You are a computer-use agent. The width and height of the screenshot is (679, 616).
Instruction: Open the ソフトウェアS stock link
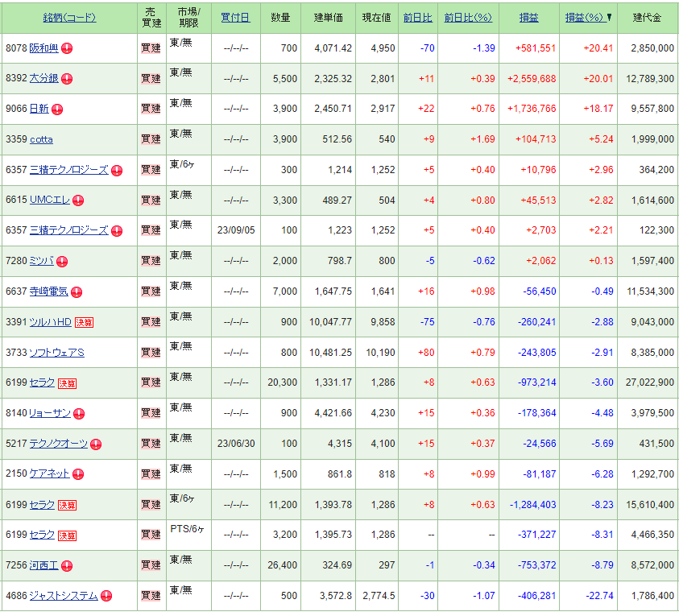56,353
